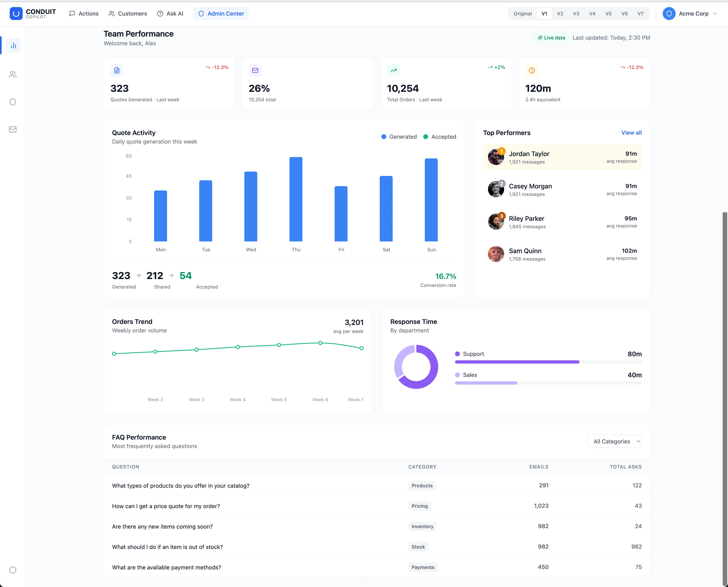Click the -12.3% badge on Quotes Generated card
The height and width of the screenshot is (587, 728).
[217, 67]
